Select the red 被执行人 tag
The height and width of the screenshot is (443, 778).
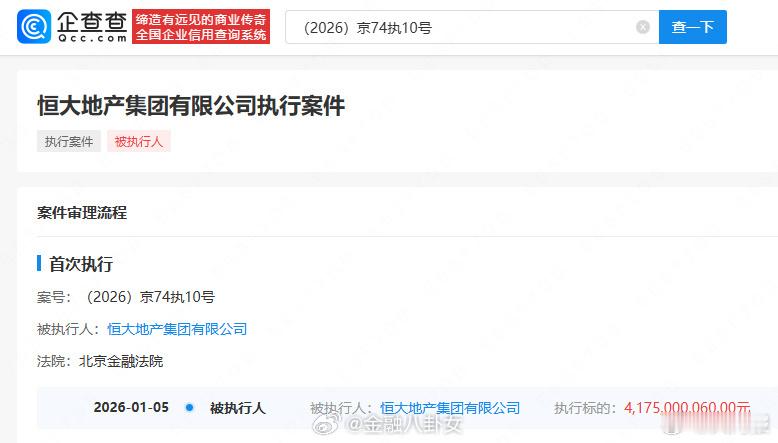tap(139, 141)
